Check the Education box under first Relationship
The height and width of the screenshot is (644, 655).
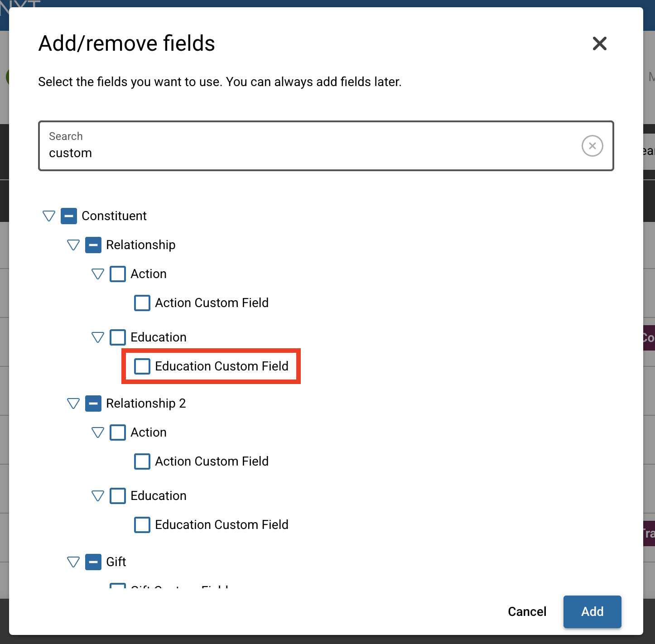point(118,337)
